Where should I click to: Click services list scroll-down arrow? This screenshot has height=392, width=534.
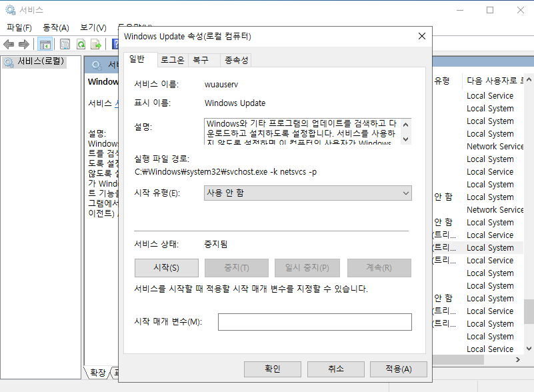[529, 349]
